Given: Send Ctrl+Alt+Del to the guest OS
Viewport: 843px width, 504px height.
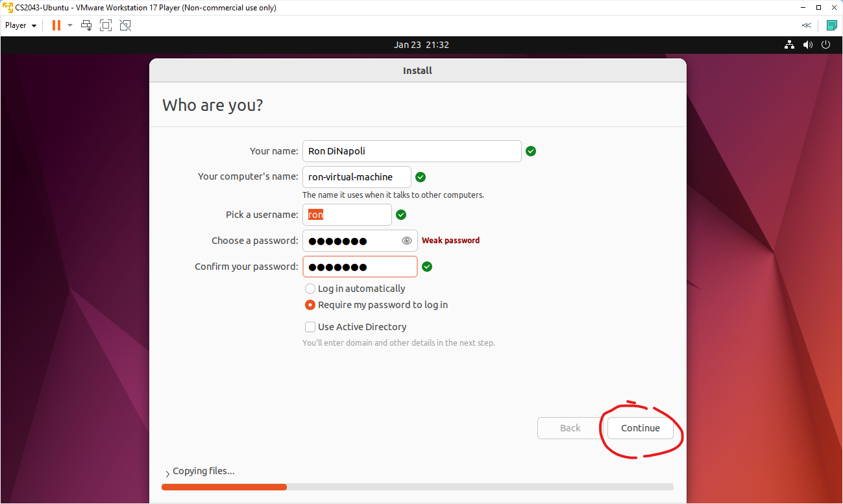Looking at the screenshot, I should (86, 25).
